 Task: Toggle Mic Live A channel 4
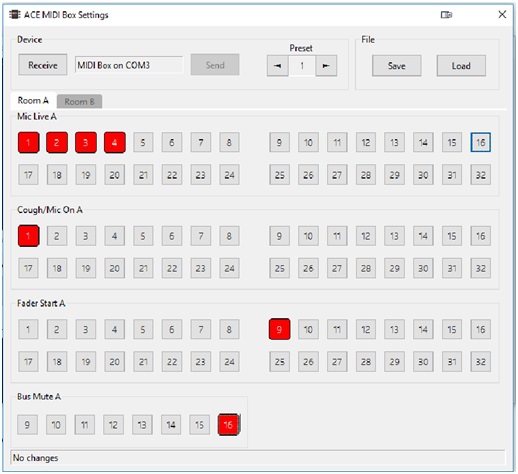point(115,143)
